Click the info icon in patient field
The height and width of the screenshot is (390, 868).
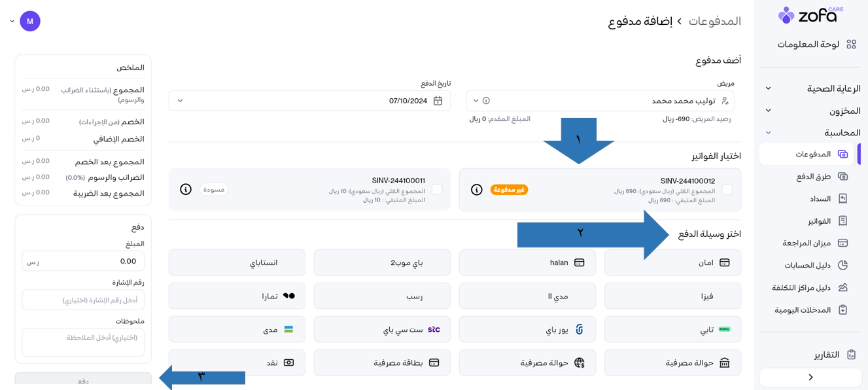tap(486, 101)
